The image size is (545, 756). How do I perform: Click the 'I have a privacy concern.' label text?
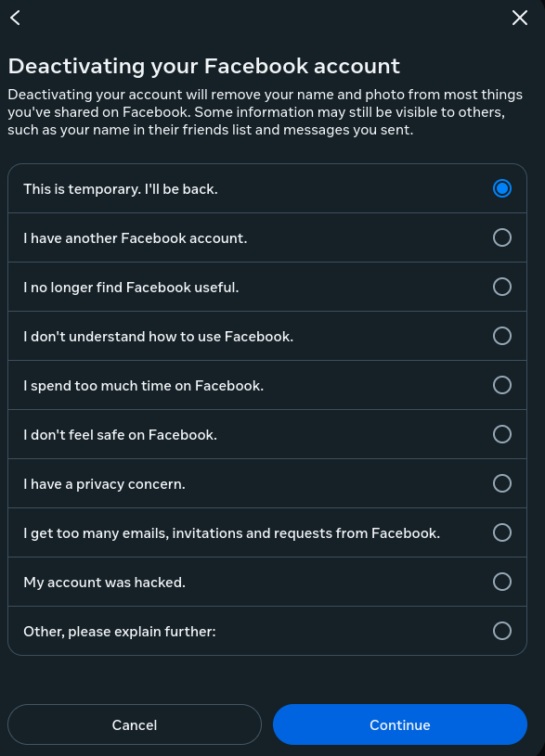[104, 484]
